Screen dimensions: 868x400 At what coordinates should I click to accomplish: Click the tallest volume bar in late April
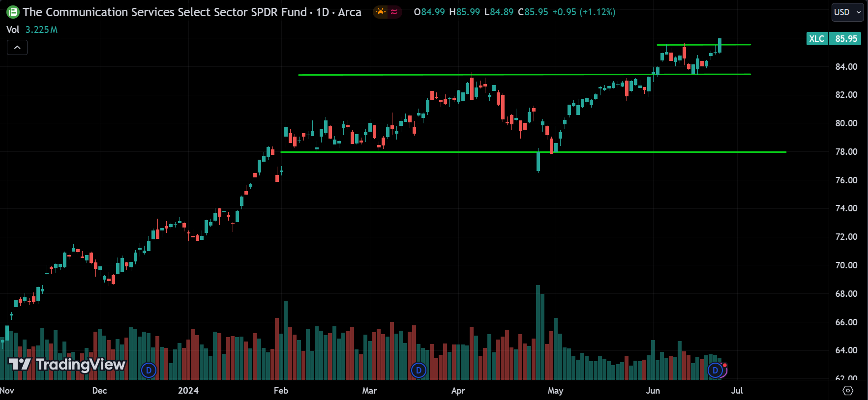pyautogui.click(x=538, y=332)
